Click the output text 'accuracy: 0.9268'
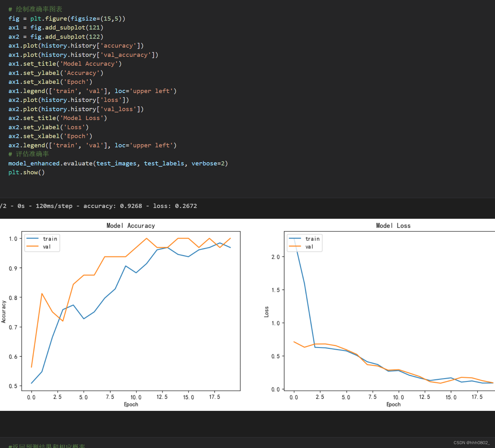This screenshot has width=495, height=448. tap(113, 206)
